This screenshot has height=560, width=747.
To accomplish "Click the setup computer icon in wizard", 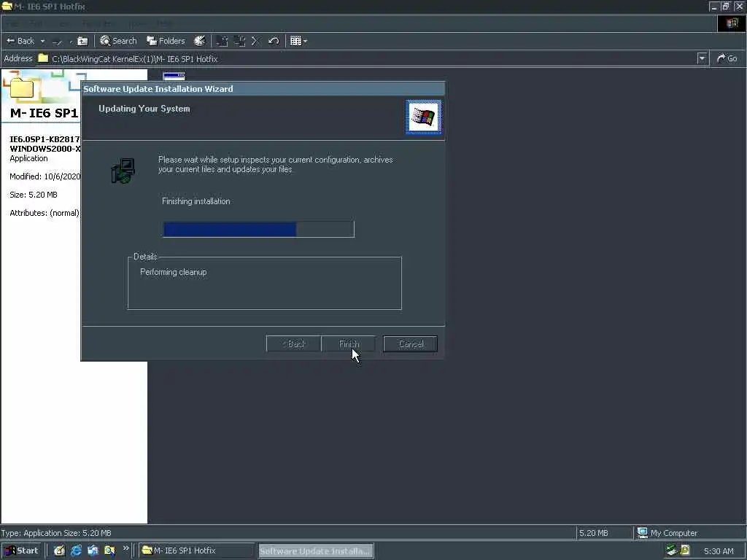I will [x=123, y=171].
